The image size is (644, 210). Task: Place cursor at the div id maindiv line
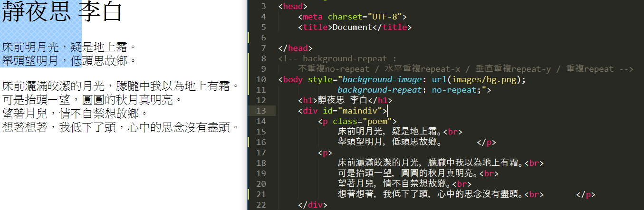coord(342,111)
